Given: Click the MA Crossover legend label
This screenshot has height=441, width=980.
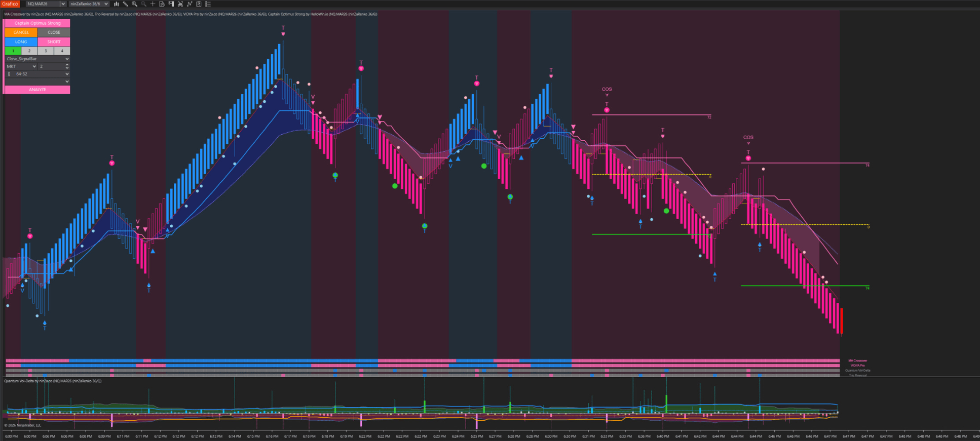Looking at the screenshot, I should point(857,360).
